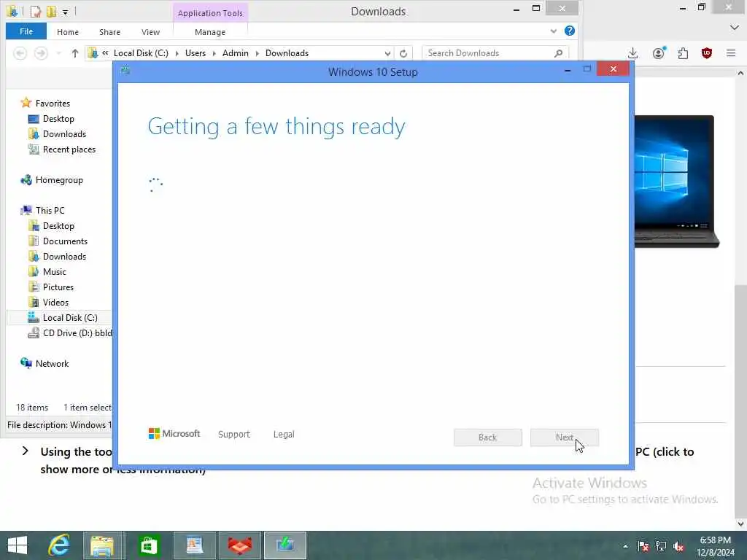This screenshot has height=560, width=747.
Task: Click the new folder quick access icon
Action: click(52, 12)
